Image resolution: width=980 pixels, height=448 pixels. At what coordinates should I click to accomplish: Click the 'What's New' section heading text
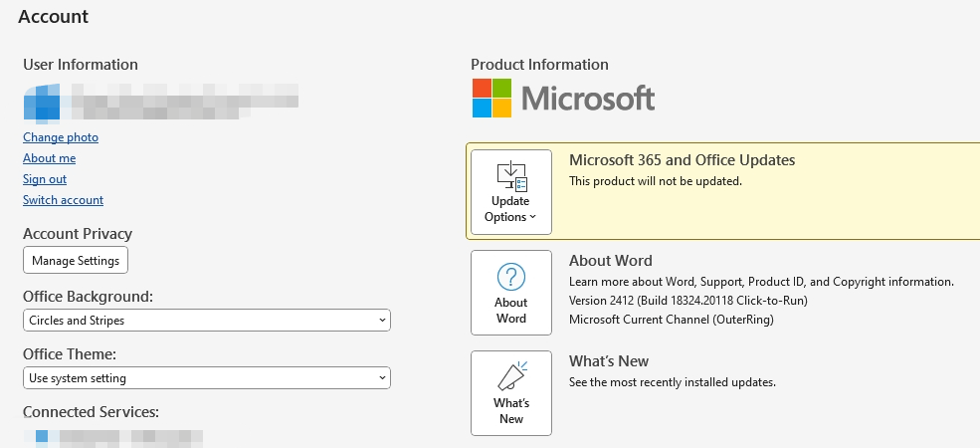609,361
